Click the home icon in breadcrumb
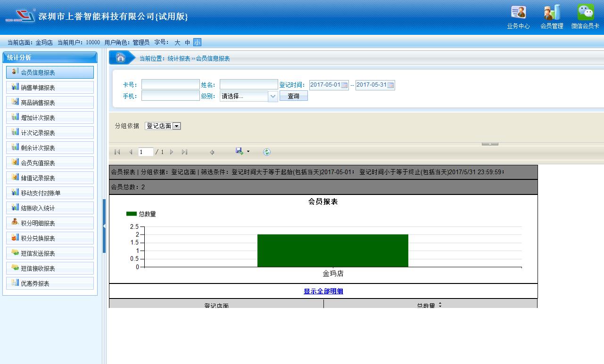Viewport: 604px width, 364px height. pyautogui.click(x=120, y=58)
